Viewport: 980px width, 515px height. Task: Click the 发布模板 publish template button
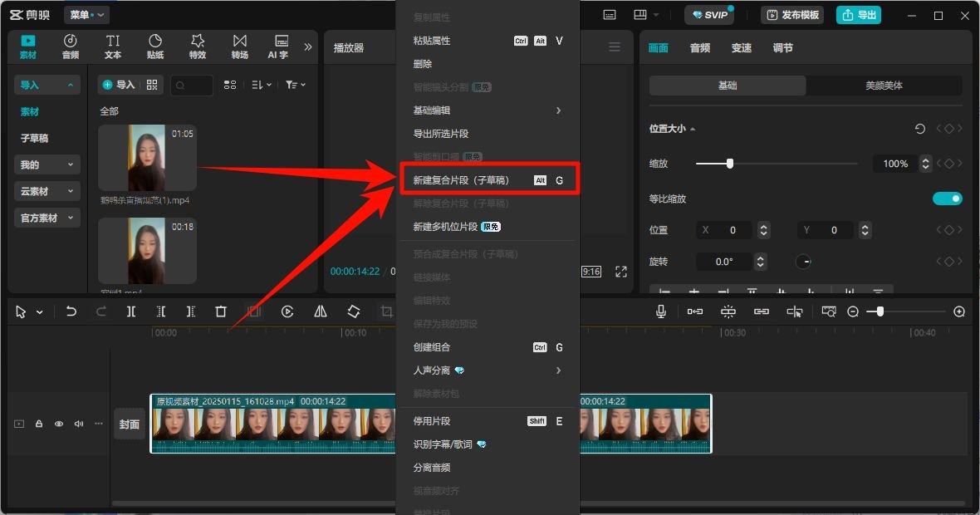pos(793,15)
